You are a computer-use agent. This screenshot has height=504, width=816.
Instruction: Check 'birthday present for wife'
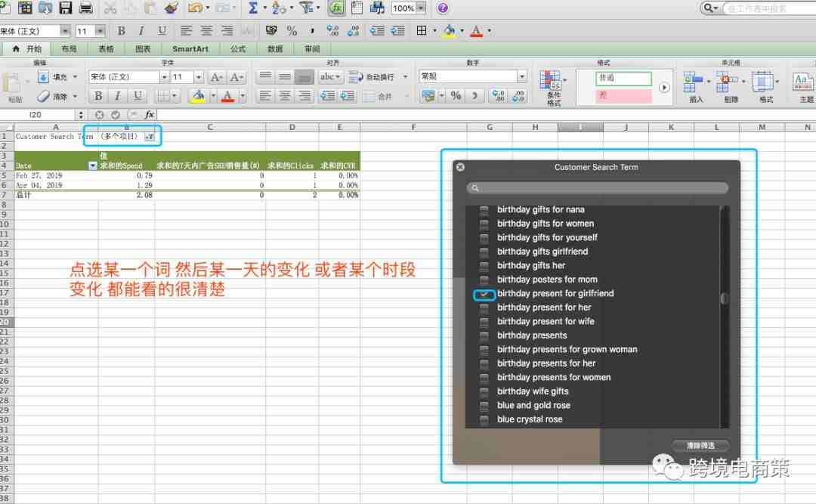[x=484, y=322]
